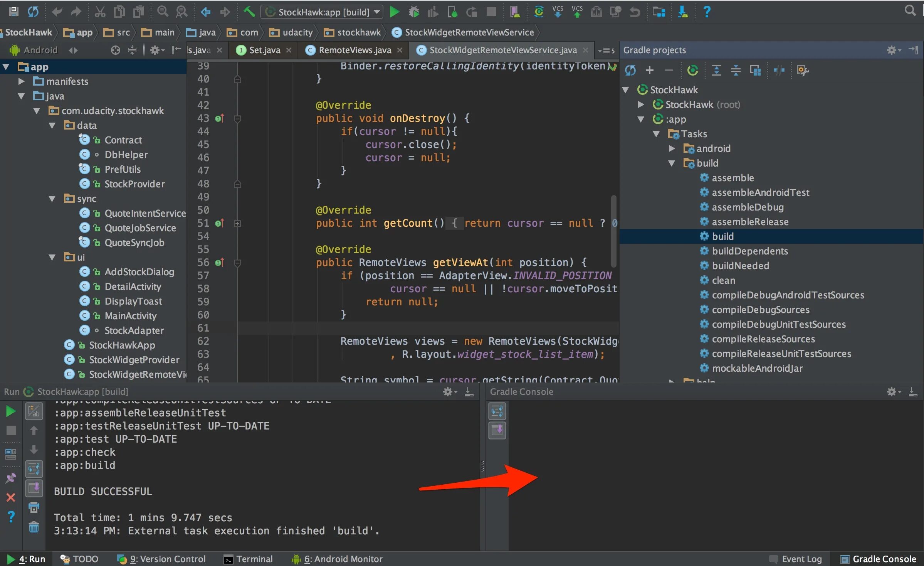Select the assembleDebug Gradle task
The image size is (924, 566).
(747, 207)
